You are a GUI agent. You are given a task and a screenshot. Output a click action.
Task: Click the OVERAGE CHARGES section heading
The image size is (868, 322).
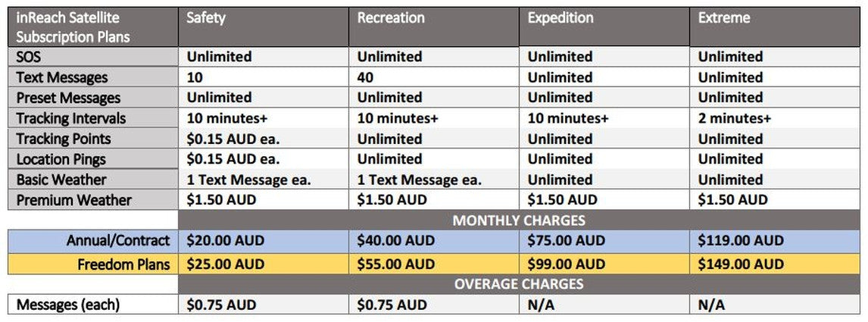point(518,284)
